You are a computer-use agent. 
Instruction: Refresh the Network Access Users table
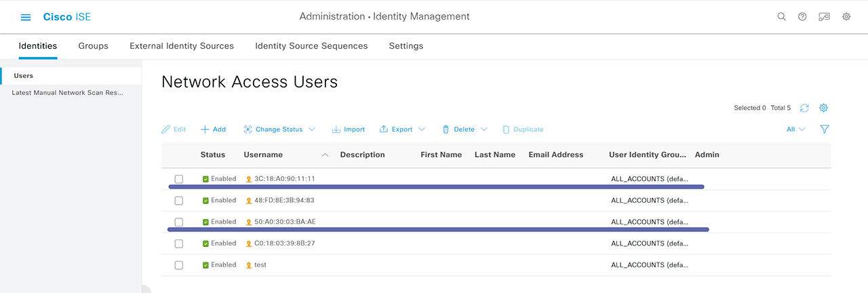tap(804, 108)
